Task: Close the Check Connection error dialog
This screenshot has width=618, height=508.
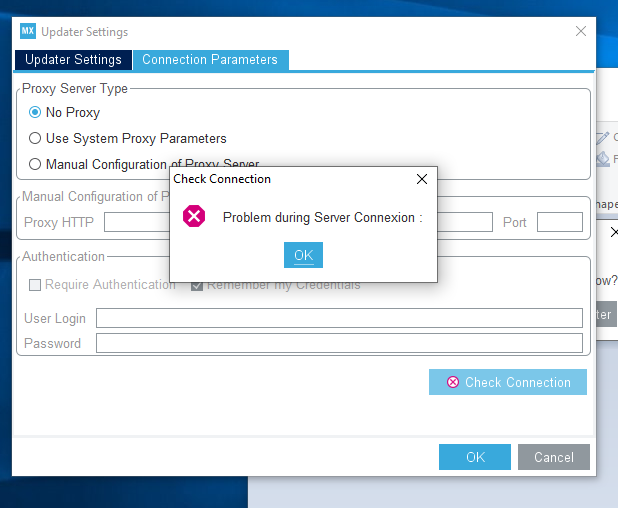Action: coord(422,179)
